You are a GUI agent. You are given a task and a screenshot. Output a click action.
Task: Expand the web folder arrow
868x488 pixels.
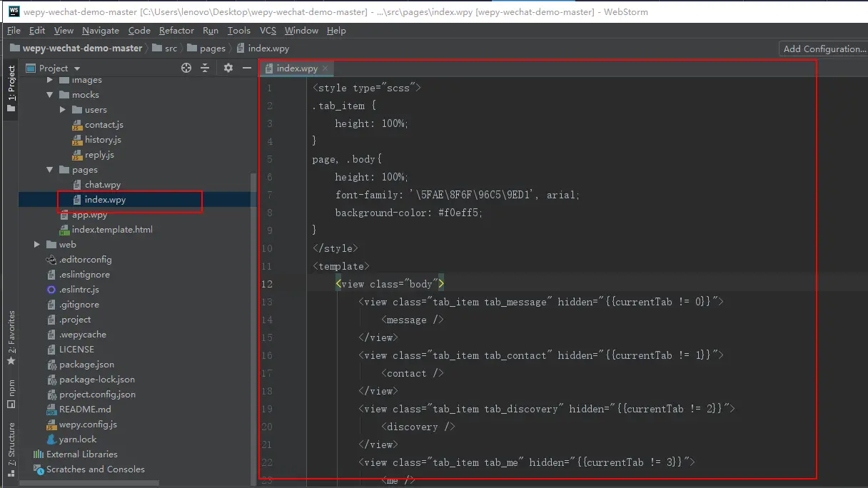tap(37, 245)
